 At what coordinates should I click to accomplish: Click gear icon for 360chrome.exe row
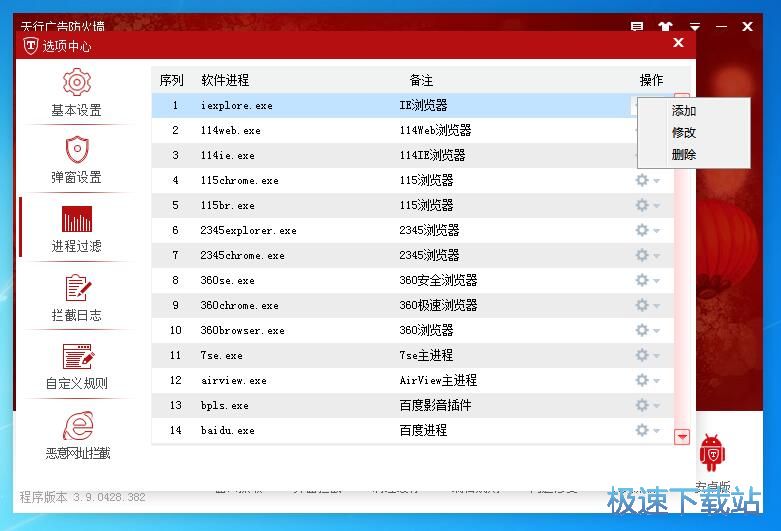(642, 305)
